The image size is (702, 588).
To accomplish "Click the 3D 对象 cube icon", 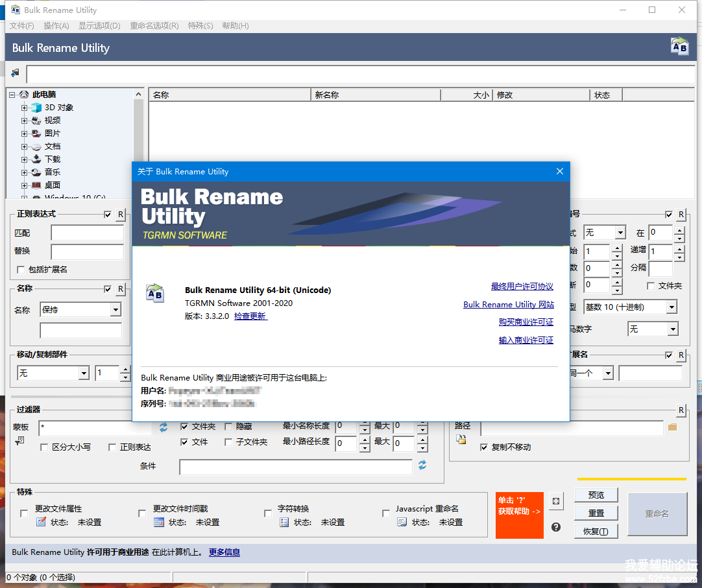I will click(x=36, y=108).
